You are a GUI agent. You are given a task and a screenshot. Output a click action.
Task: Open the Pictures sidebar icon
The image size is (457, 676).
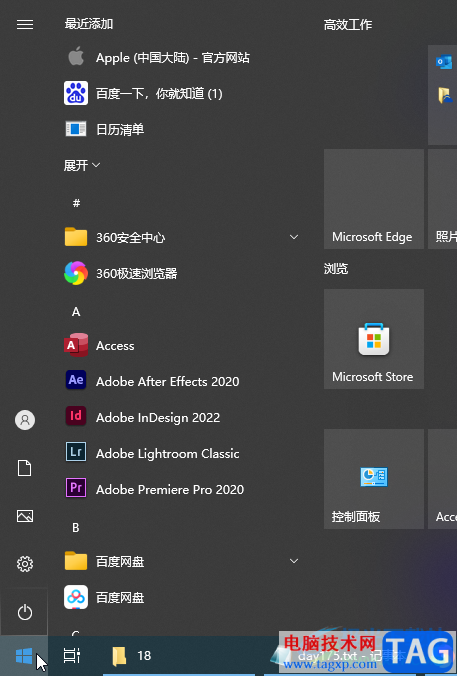pyautogui.click(x=25, y=516)
